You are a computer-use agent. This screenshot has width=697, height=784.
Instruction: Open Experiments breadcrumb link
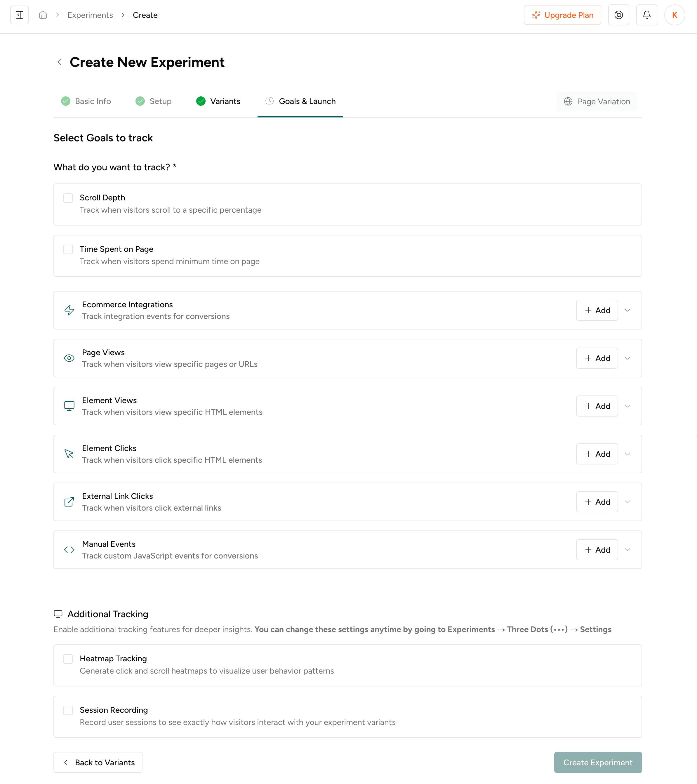(x=90, y=15)
